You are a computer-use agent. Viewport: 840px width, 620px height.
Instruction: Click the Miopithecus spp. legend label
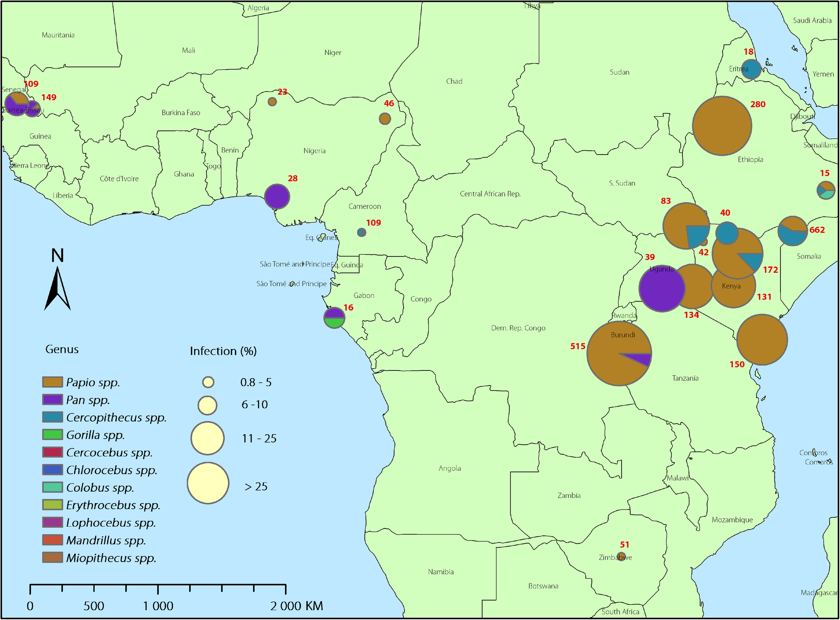pos(111,558)
